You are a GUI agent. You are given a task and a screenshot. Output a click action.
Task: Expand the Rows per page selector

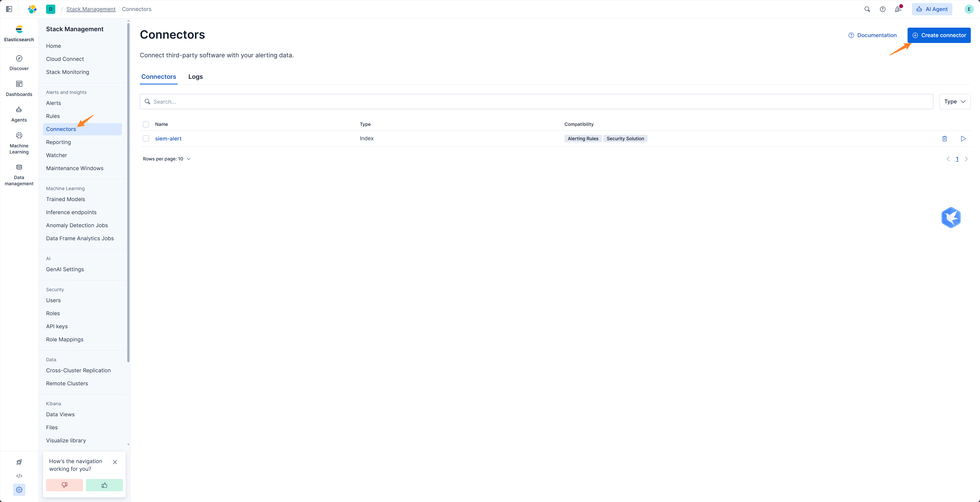[167, 159]
